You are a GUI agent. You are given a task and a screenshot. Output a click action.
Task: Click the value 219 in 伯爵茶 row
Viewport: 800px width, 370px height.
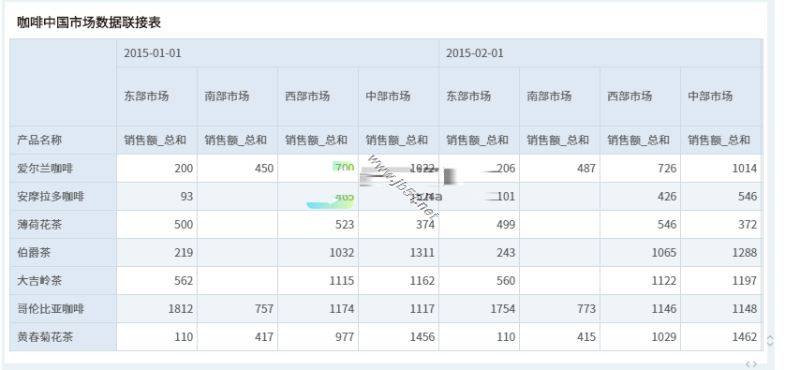pos(184,253)
